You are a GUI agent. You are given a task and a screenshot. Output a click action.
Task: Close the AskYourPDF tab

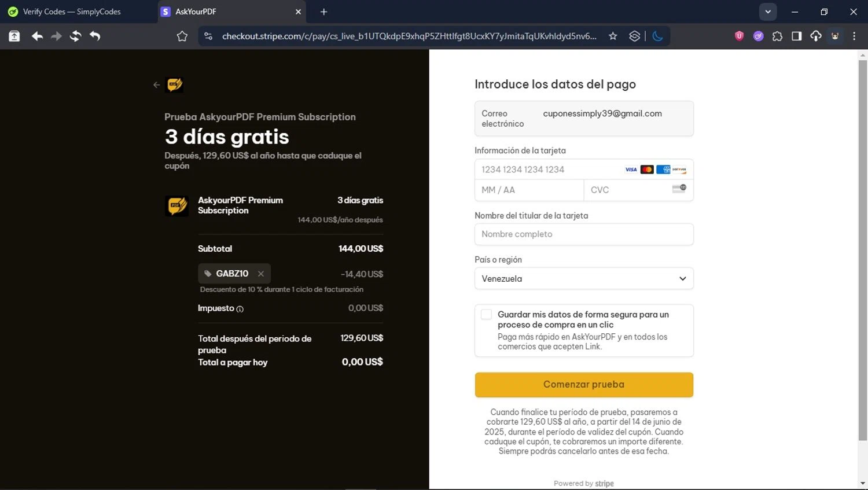(x=298, y=12)
